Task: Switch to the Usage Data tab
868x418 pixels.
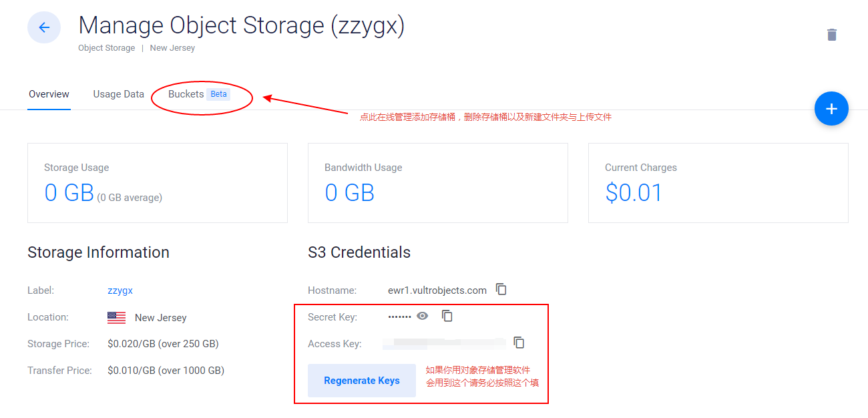Action: pos(119,94)
